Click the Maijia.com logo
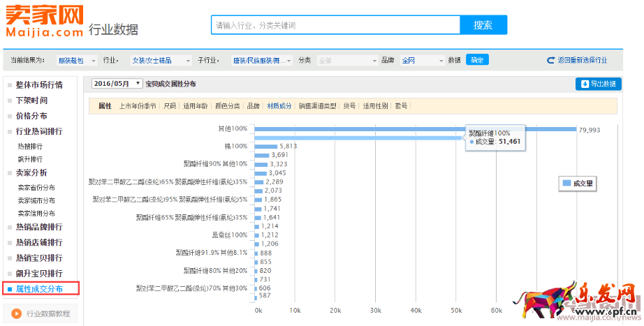This screenshot has height=326, width=644. pyautogui.click(x=45, y=20)
